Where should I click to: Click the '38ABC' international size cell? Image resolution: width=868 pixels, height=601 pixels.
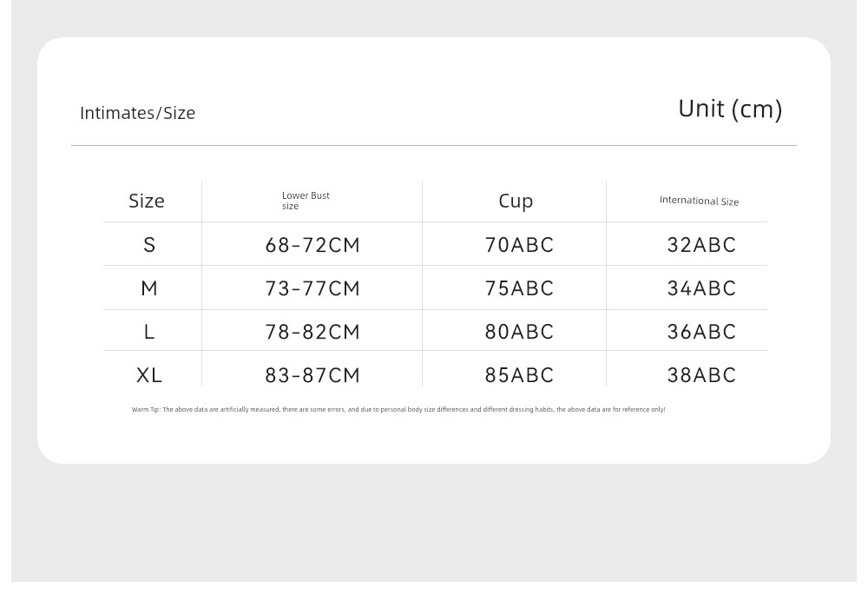click(701, 375)
